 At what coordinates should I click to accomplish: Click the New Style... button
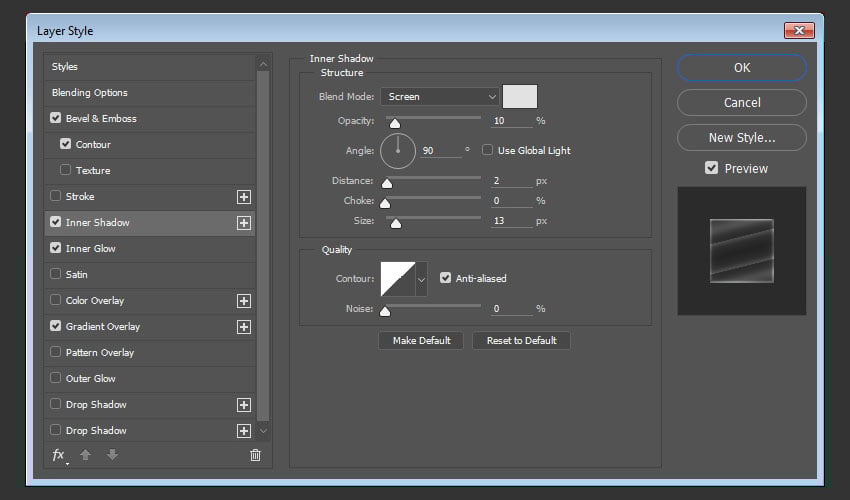[741, 137]
